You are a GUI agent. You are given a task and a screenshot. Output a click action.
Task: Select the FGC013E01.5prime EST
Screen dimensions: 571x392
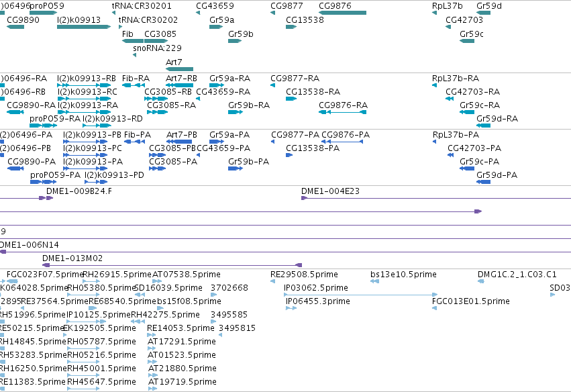434,308
